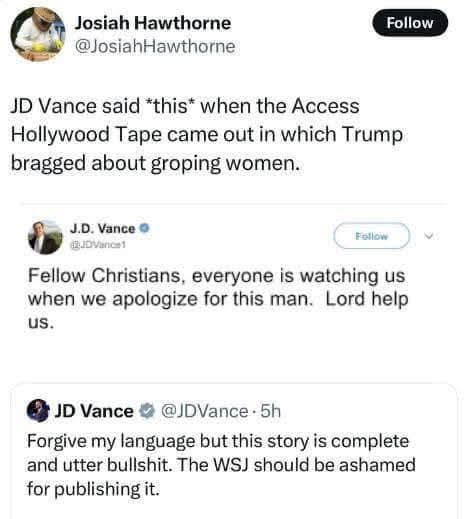The height and width of the screenshot is (519, 465).
Task: Open the Josiah Hawthorne display name
Action: 153,23
